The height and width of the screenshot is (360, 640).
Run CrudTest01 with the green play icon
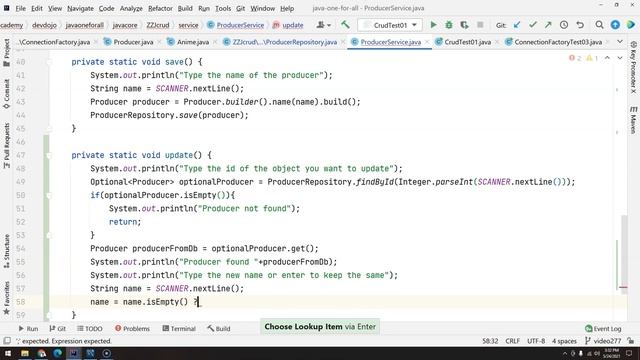click(x=433, y=25)
